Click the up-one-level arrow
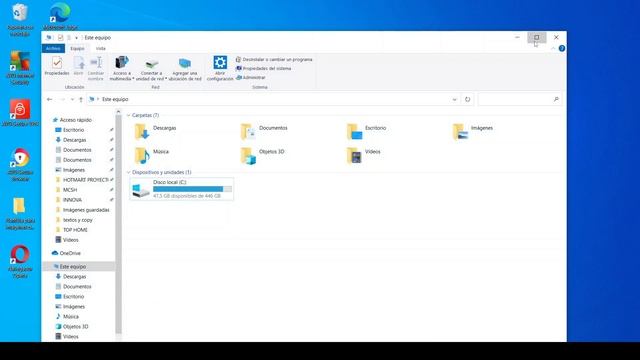640x360 pixels. point(81,99)
